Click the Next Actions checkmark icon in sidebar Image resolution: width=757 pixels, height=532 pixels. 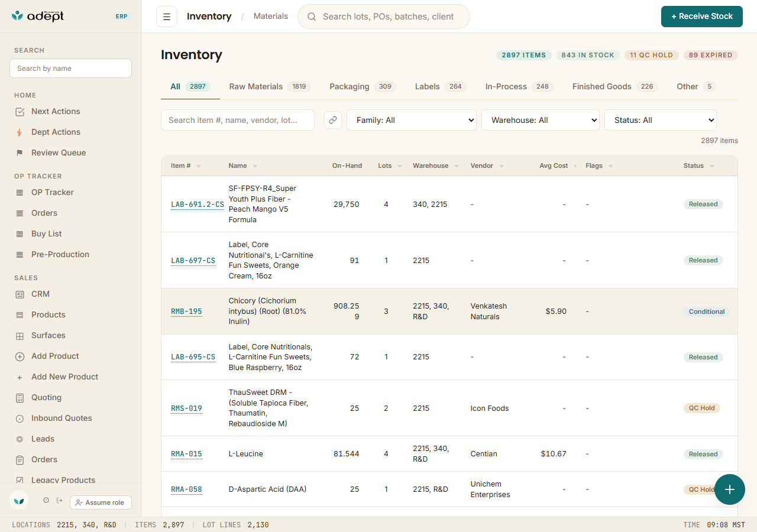click(x=20, y=112)
